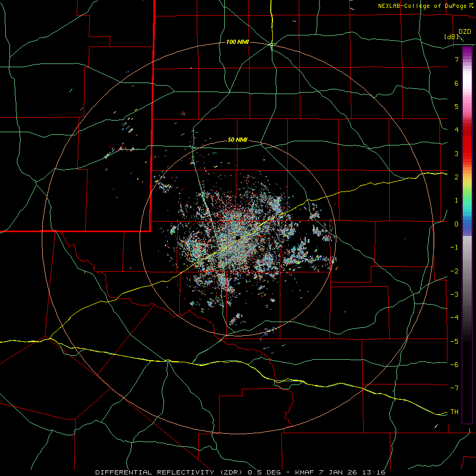Click the -6 scale value
476x476 pixels.
[454, 364]
